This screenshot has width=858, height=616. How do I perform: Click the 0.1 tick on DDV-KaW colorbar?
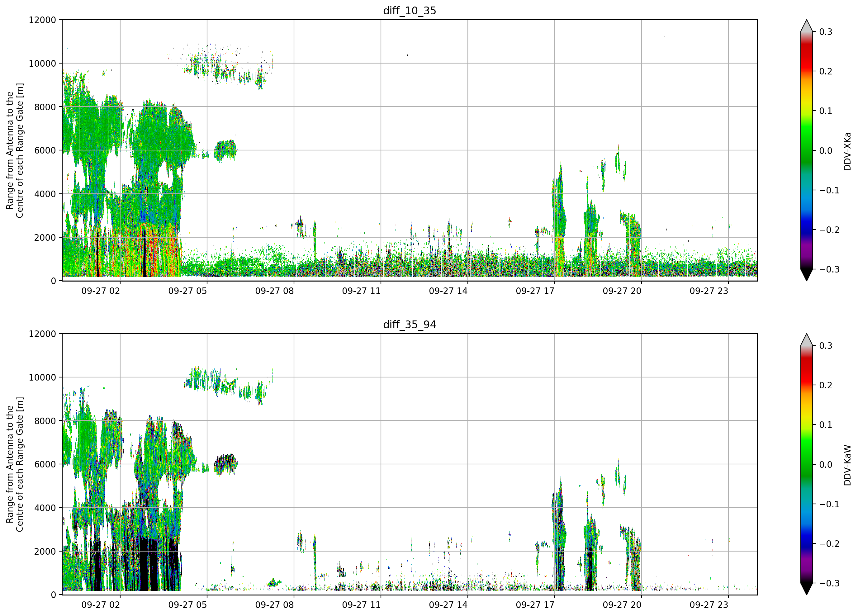click(x=826, y=425)
